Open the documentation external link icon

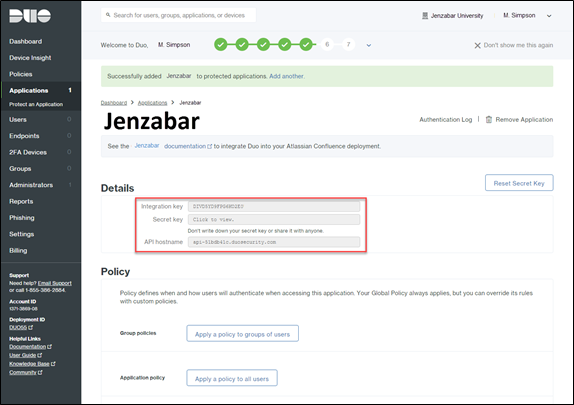(x=210, y=146)
